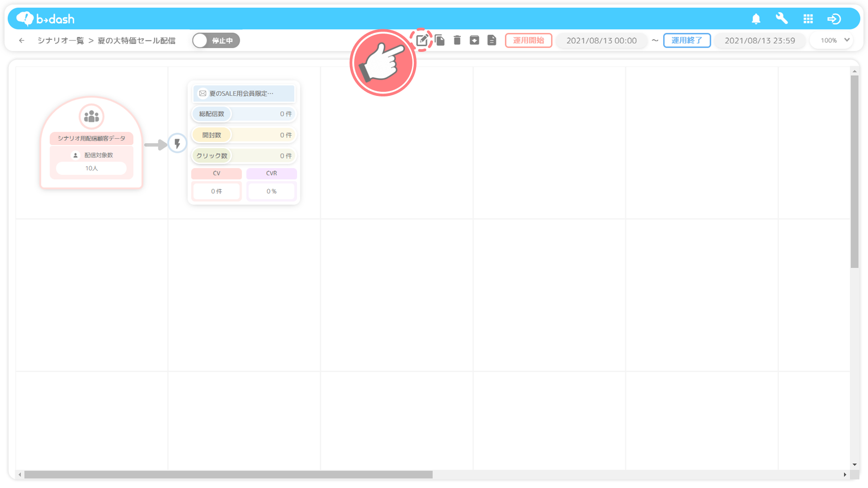
Task: Click the lightning trigger node icon
Action: (177, 144)
